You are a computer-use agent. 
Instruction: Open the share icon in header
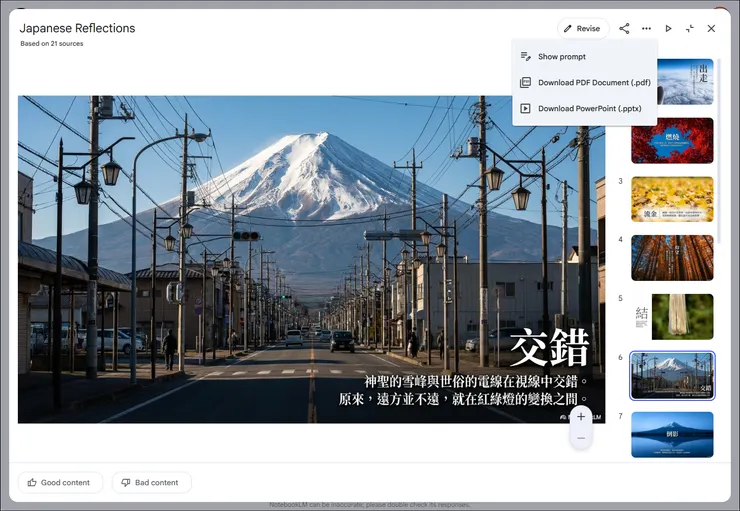pyautogui.click(x=624, y=29)
